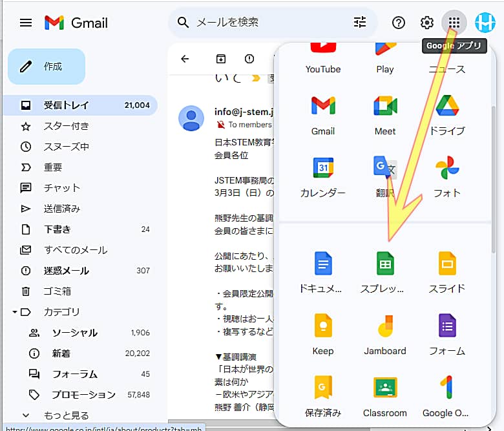Open フォーム app icon
Viewport: 504px width, 431px height.
[447, 326]
